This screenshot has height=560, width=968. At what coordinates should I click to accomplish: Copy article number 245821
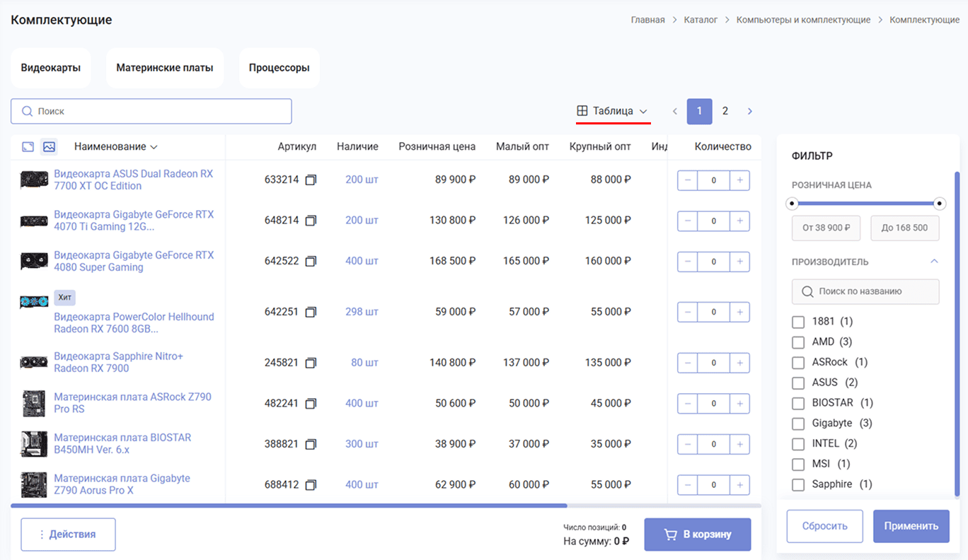pos(311,363)
